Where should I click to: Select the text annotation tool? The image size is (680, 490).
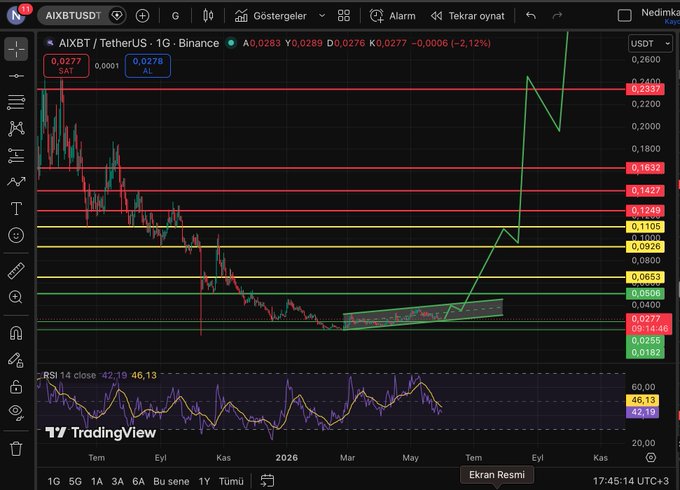[x=16, y=209]
